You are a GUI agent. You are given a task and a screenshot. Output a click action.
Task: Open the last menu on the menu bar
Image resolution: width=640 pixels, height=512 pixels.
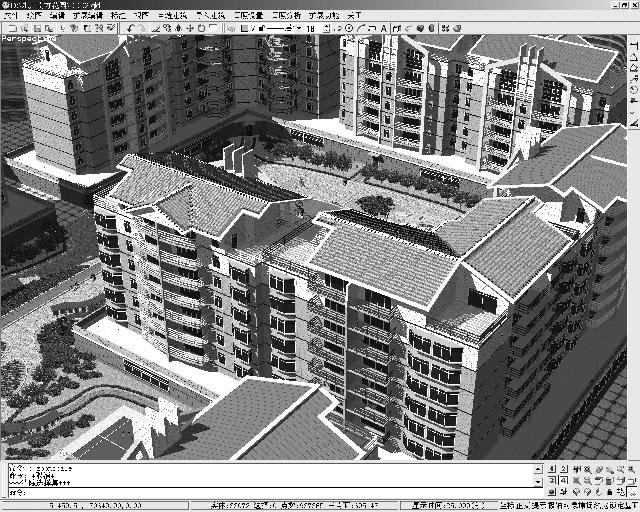click(x=354, y=16)
